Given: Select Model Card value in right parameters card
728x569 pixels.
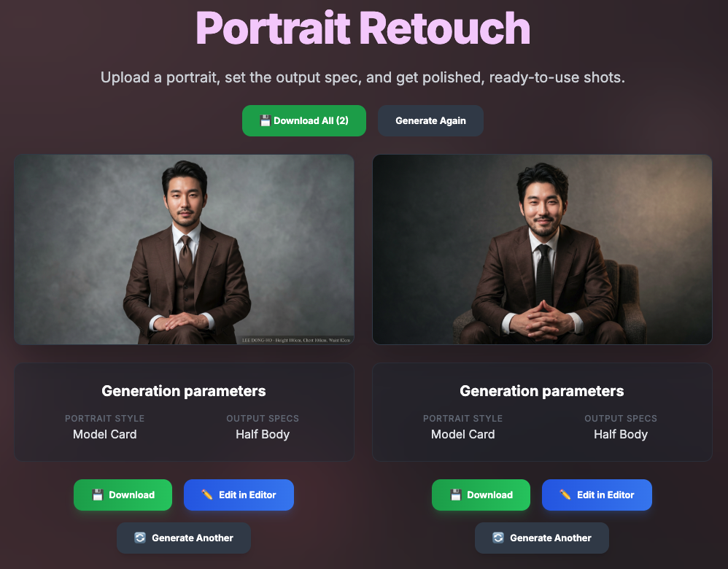Looking at the screenshot, I should click(463, 434).
